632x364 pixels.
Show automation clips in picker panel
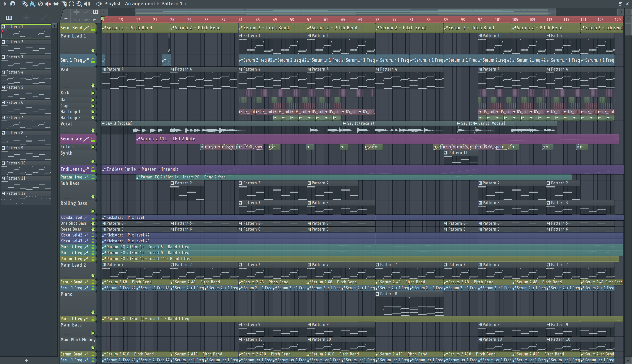tap(44, 18)
